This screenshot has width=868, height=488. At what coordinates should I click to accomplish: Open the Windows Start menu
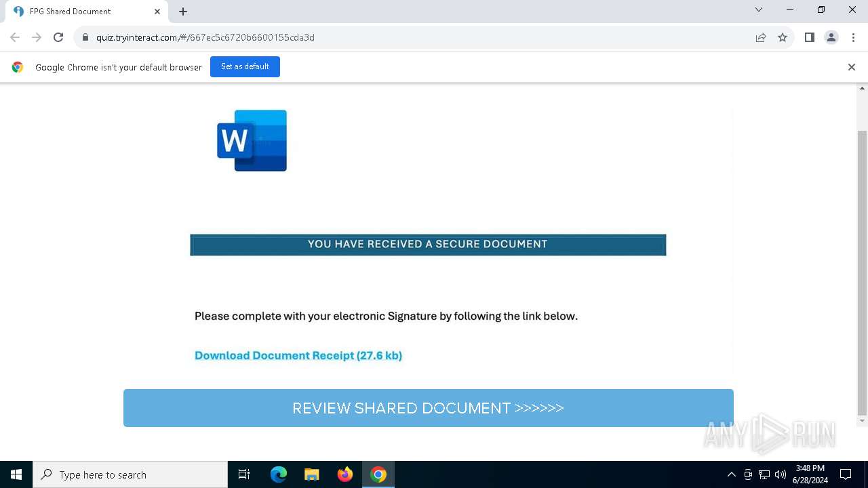click(x=16, y=474)
